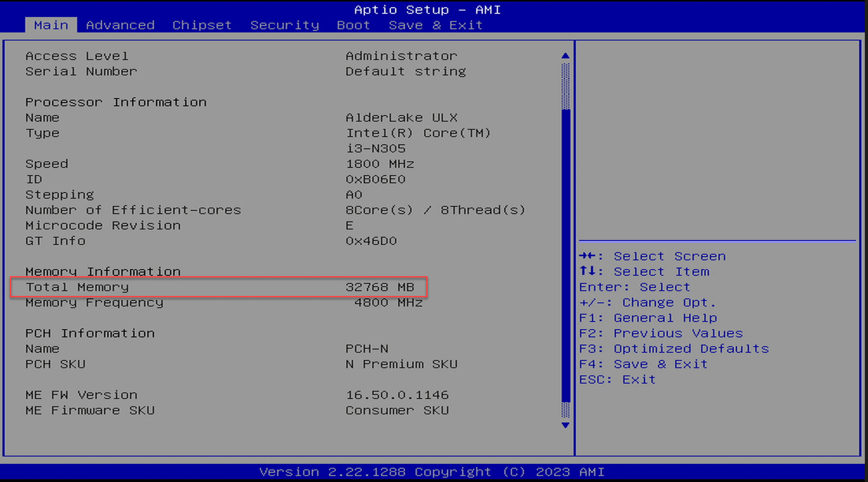This screenshot has width=868, height=482.
Task: Click the 1800 MHz value
Action: 380,164
